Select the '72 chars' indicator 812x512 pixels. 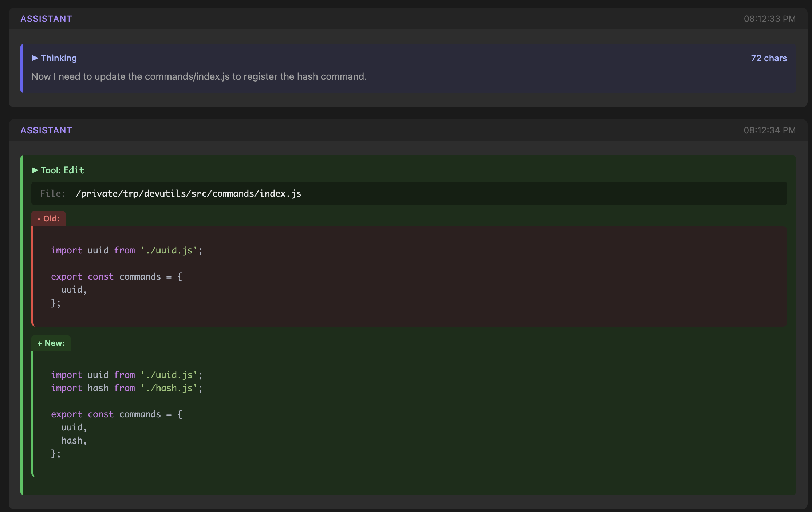click(768, 58)
